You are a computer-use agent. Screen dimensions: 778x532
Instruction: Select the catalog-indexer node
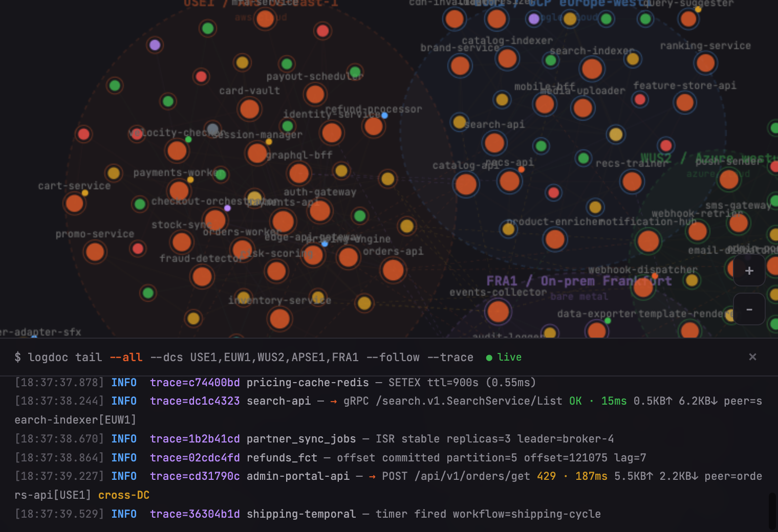(507, 58)
